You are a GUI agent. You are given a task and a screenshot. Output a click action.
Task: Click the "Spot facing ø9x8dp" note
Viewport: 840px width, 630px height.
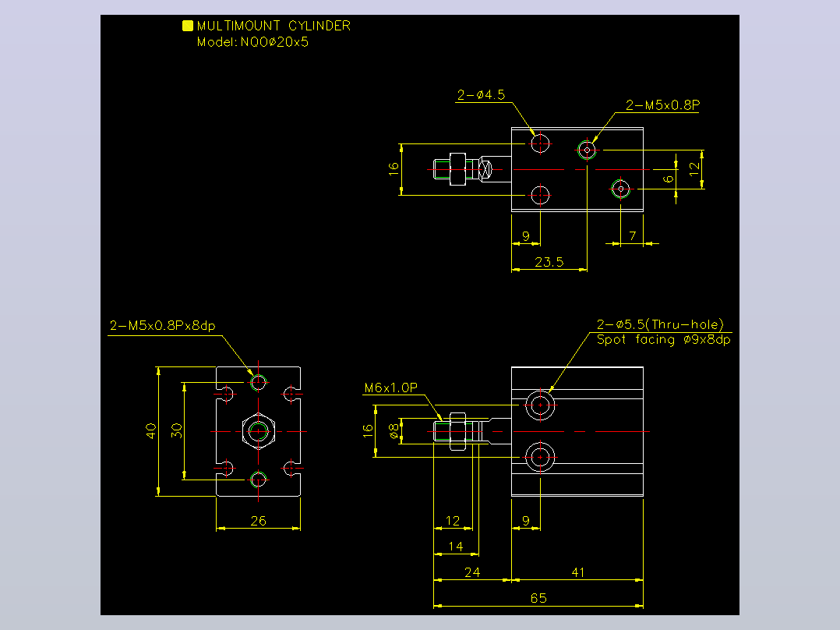tap(663, 339)
